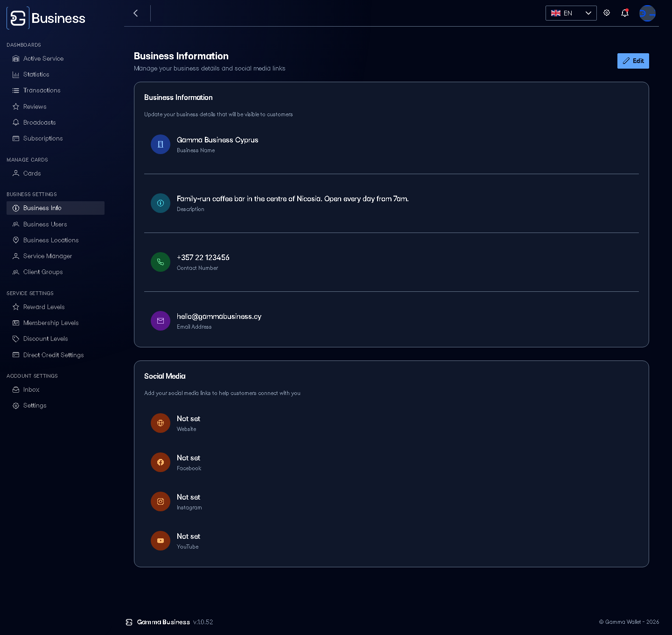Click the Facebook icon
The image size is (672, 635).
161,462
